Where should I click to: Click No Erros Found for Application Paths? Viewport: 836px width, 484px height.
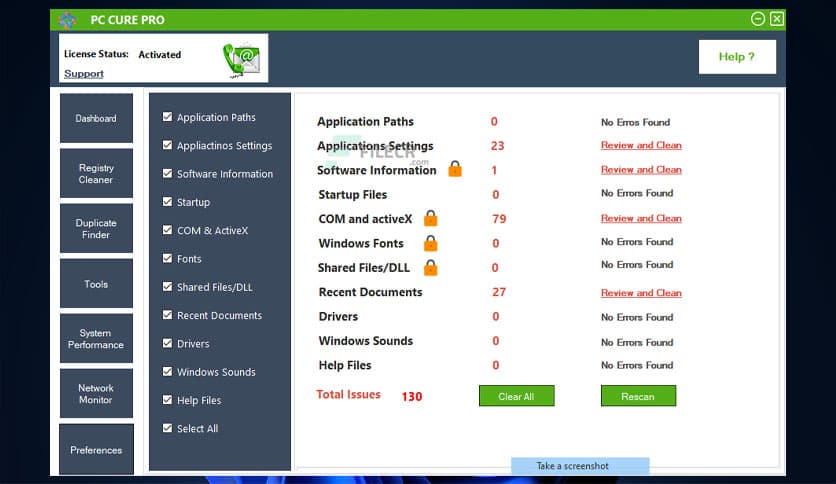(x=636, y=122)
